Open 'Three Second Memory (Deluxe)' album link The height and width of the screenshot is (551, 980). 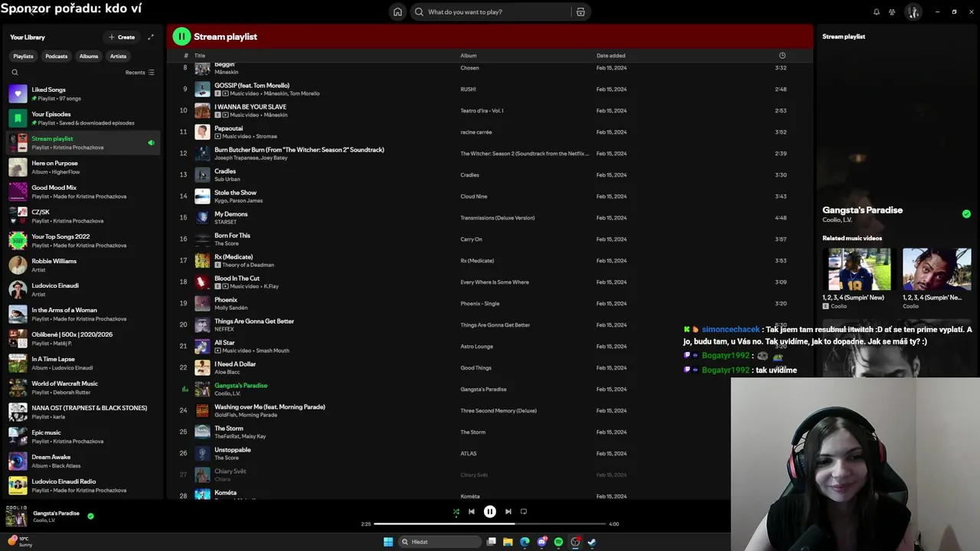(498, 410)
